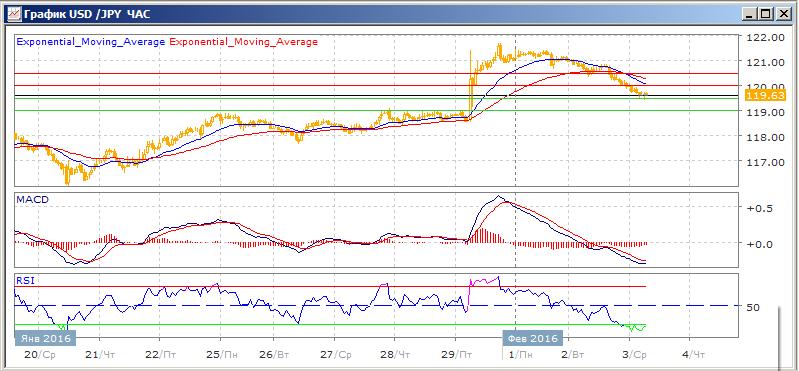
Task: Close the USD/JPY chart window
Action: click(x=783, y=14)
